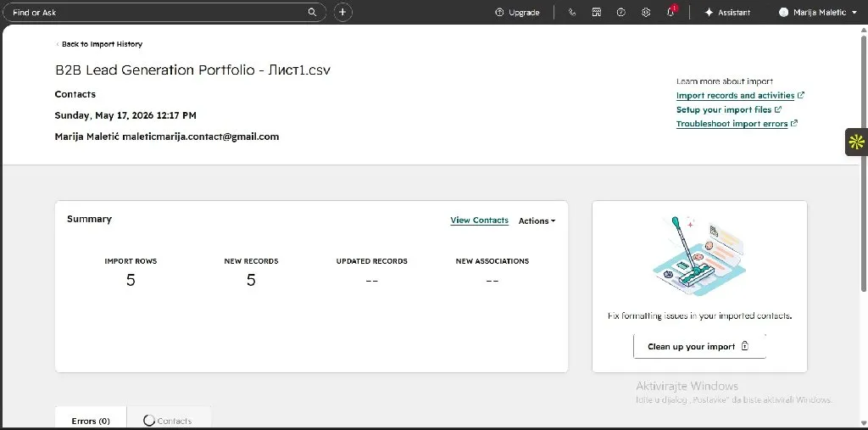
Task: Click the search magnifier icon
Action: 312,12
